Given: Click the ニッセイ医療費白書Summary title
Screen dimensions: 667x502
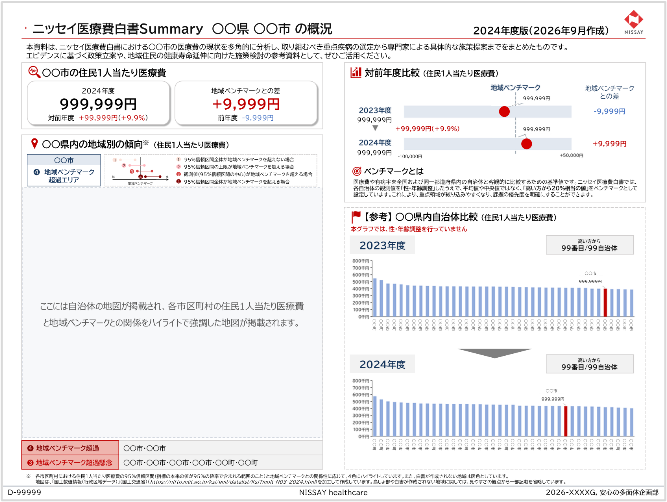Looking at the screenshot, I should [x=118, y=29].
